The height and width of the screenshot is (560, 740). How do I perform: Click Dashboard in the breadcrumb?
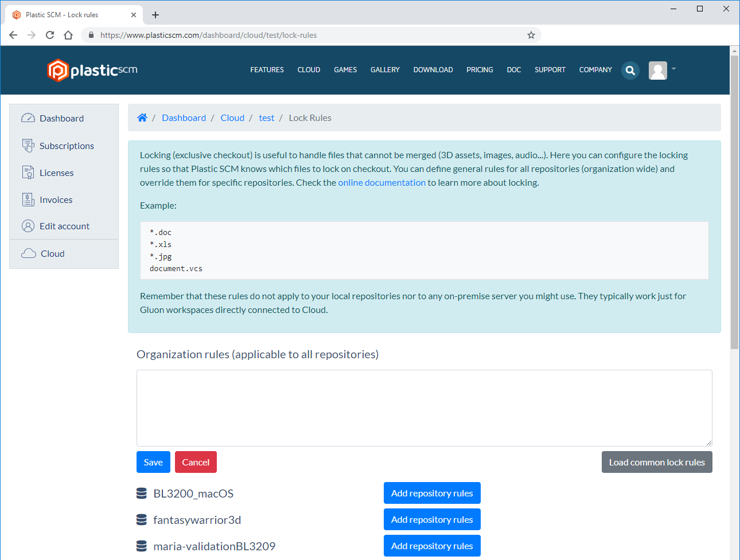[184, 118]
